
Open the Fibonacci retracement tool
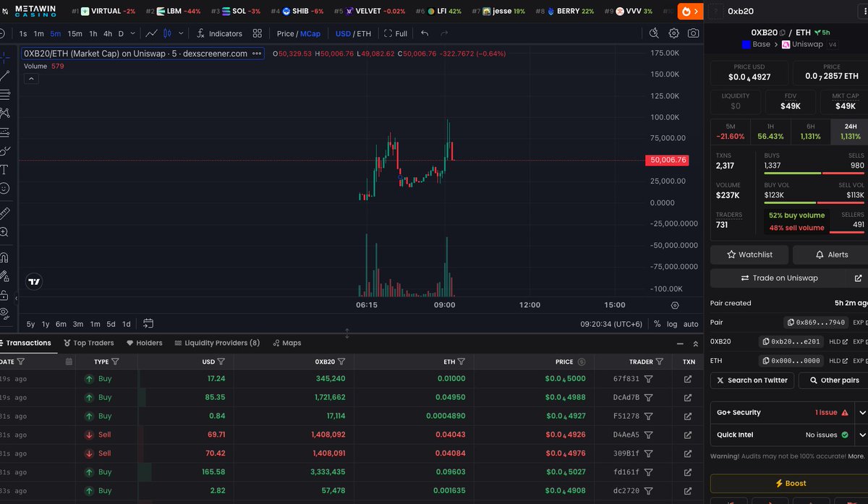pyautogui.click(x=4, y=94)
